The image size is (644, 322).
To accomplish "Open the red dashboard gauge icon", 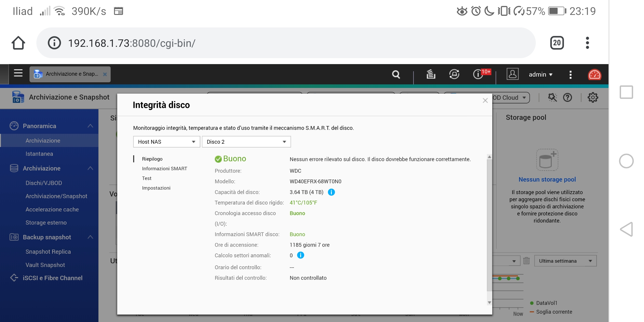I will click(x=594, y=75).
